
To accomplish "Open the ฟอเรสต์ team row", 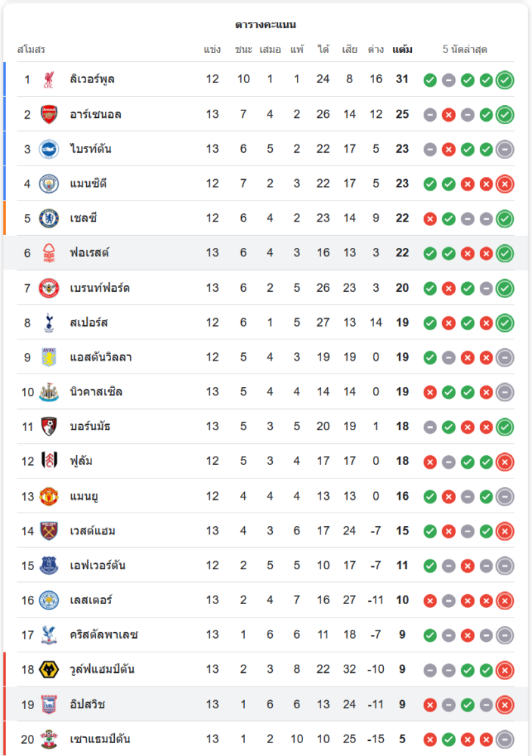I will click(88, 253).
